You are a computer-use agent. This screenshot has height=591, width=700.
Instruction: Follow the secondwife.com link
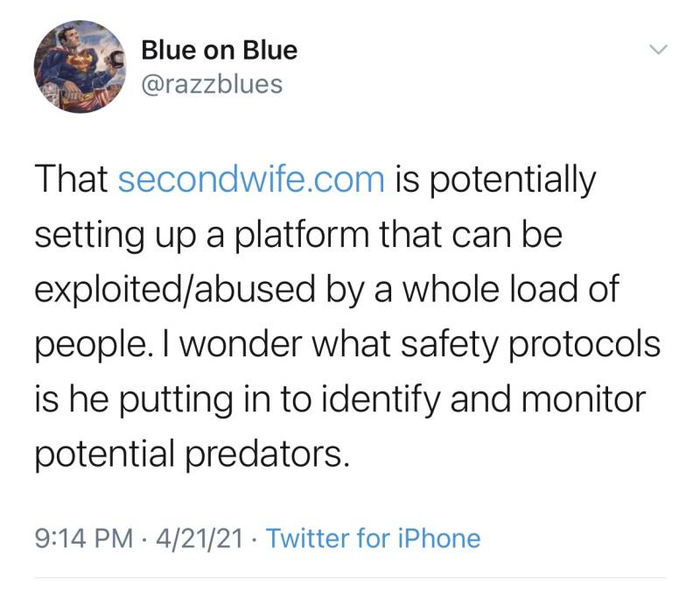coord(250,179)
